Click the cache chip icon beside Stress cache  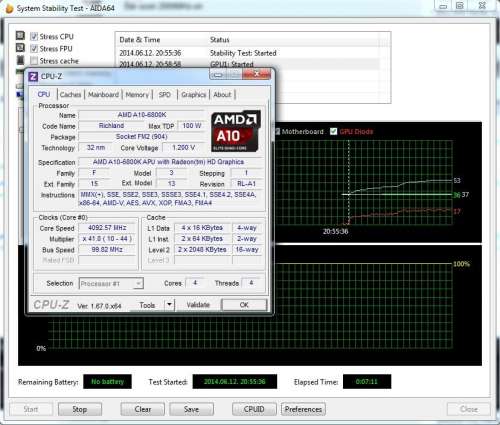point(20,60)
